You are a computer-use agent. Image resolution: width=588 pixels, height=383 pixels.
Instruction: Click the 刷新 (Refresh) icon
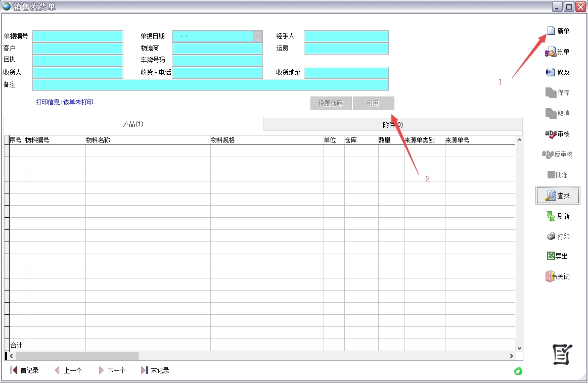pyautogui.click(x=551, y=216)
